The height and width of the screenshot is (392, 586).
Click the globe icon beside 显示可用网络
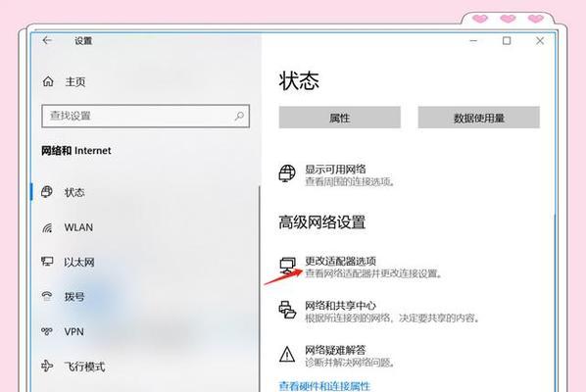click(287, 173)
